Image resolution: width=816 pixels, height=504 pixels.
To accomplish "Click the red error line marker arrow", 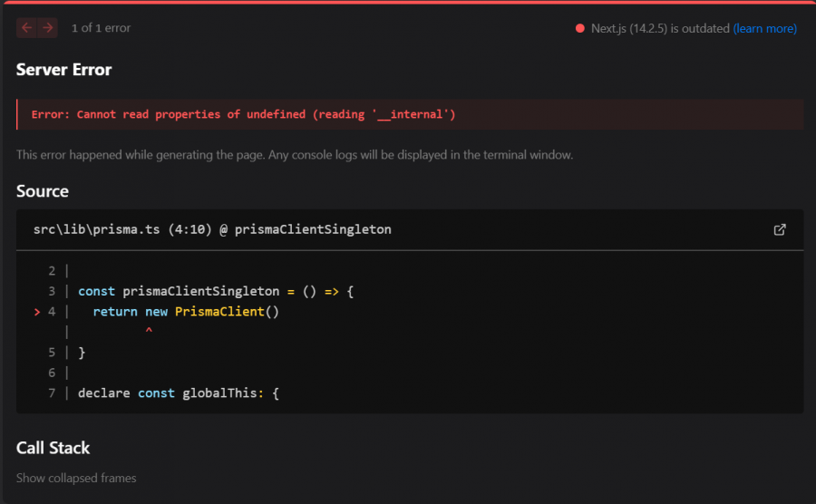I will [x=37, y=311].
